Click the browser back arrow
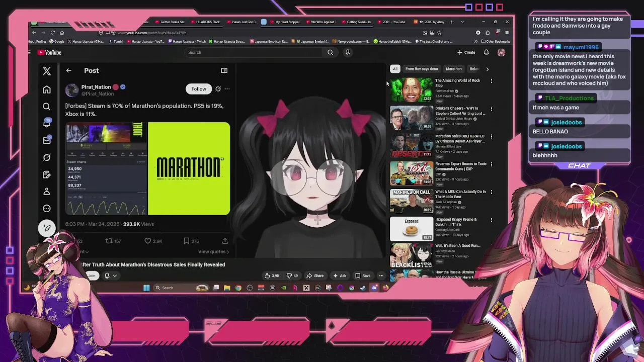Viewport: 644px width, 362px height. pos(34,33)
